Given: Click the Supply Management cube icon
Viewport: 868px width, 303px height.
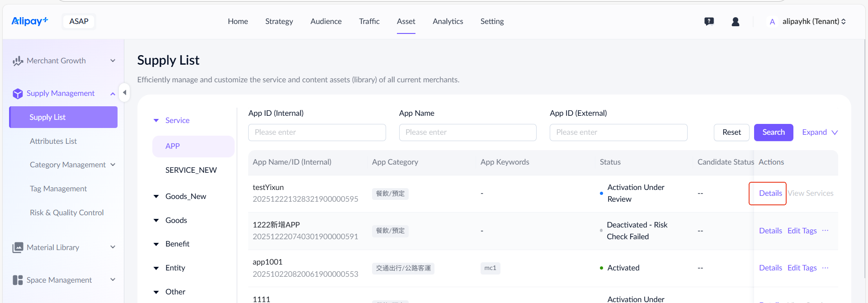Looking at the screenshot, I should tap(18, 94).
